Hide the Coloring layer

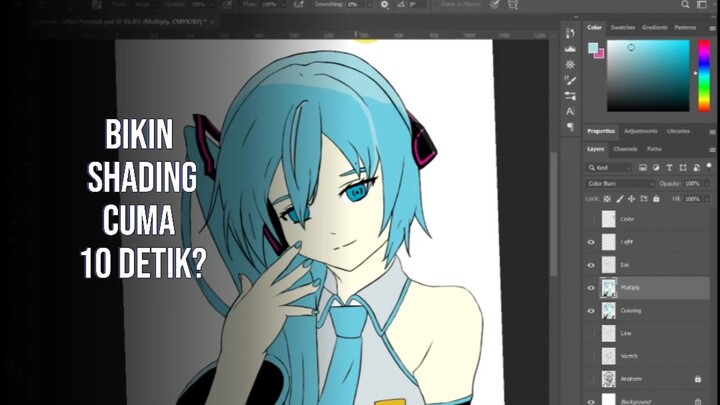tap(591, 311)
